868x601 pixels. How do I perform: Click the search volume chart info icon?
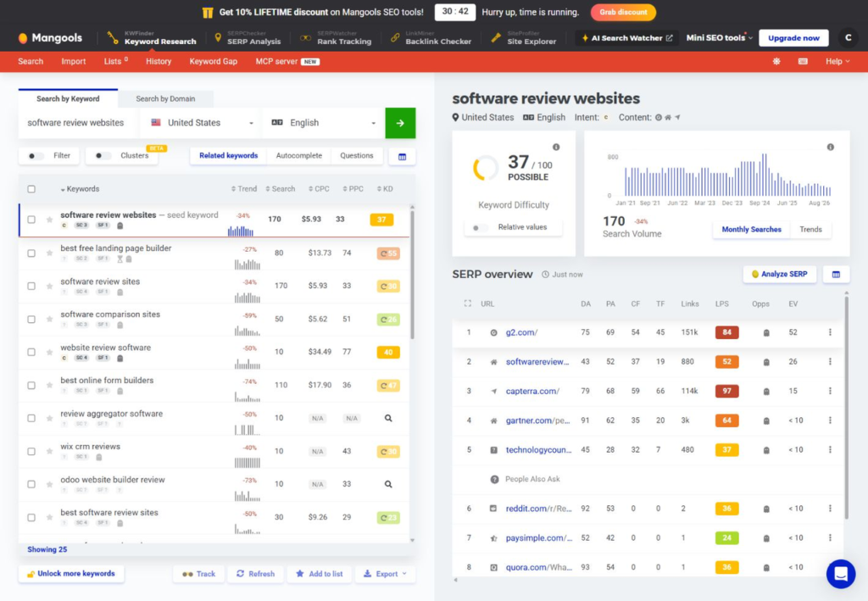[x=831, y=147]
